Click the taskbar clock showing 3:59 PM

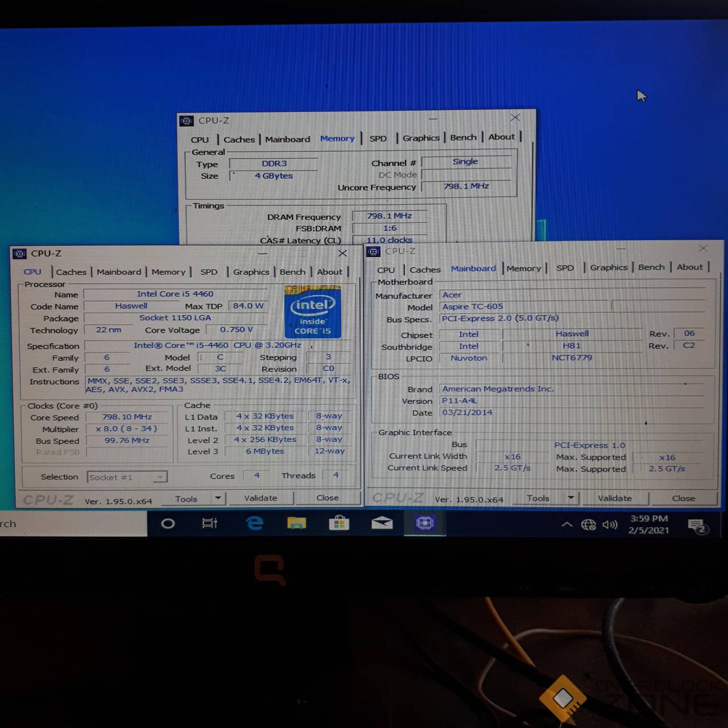point(648,524)
